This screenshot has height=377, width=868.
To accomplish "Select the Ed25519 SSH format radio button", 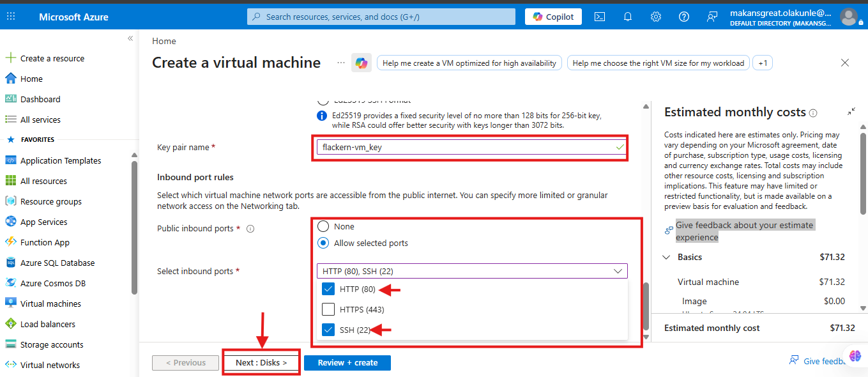I will (323, 101).
